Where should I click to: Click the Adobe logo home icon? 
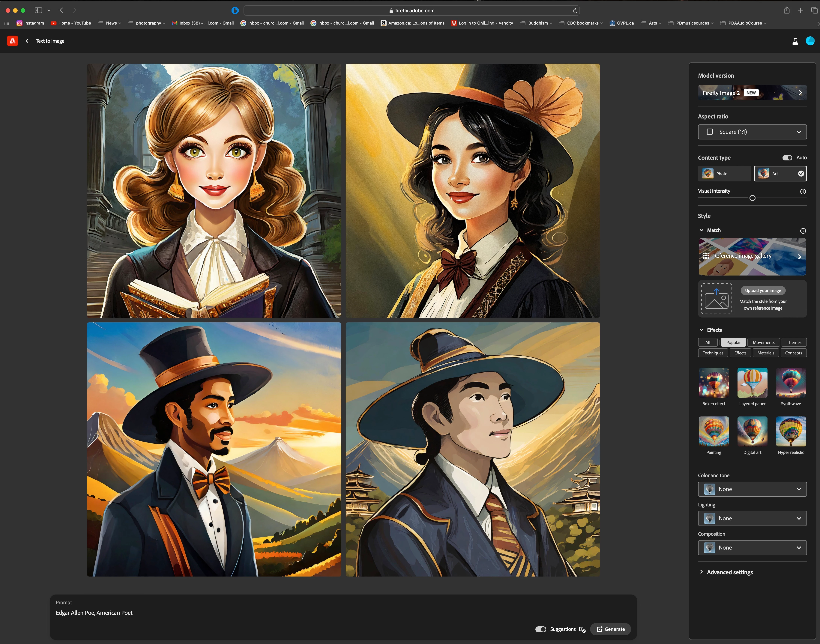tap(12, 41)
